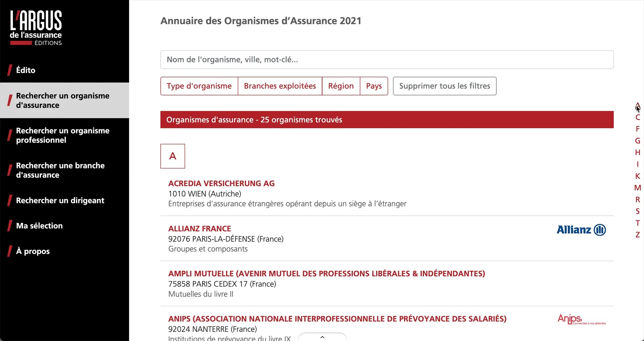Open ALLIANZ FRANCE entry
Image resolution: width=644 pixels, height=341 pixels.
200,229
